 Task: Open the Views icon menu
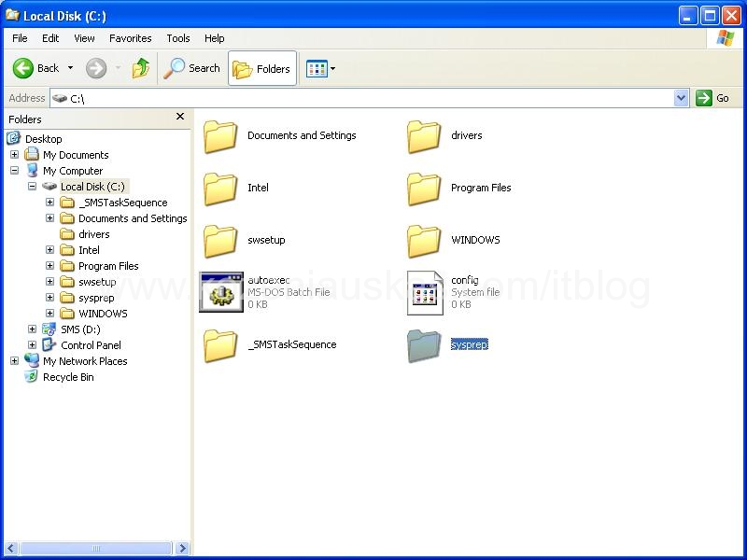317,68
